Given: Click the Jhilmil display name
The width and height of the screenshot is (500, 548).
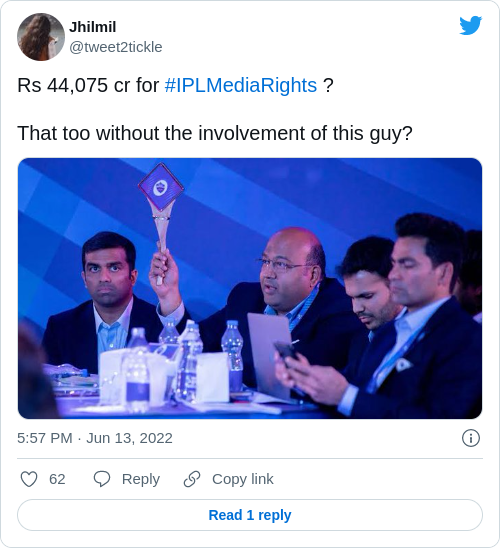Looking at the screenshot, I should (x=93, y=27).
